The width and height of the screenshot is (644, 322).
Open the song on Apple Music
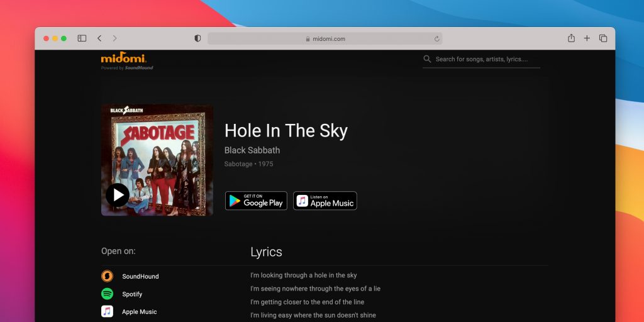(139, 312)
